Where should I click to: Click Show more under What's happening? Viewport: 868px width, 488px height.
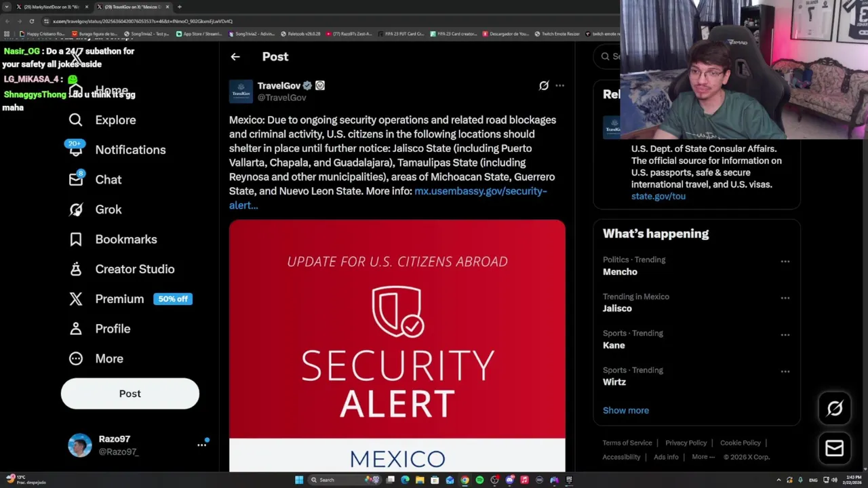626,411
